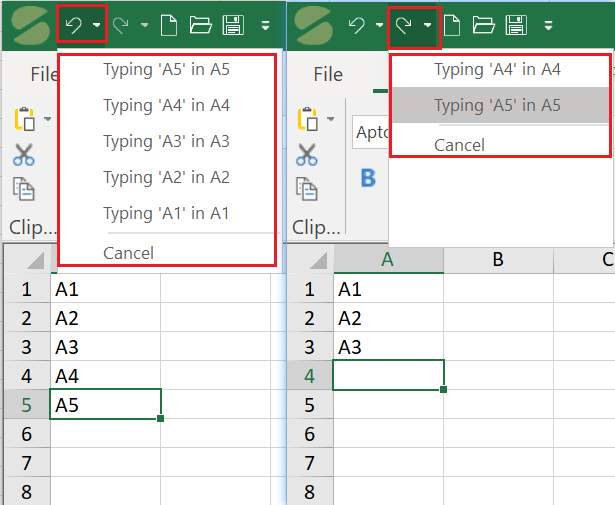
Task: Open the Redo history dropdown arrow in right window
Action: (428, 25)
